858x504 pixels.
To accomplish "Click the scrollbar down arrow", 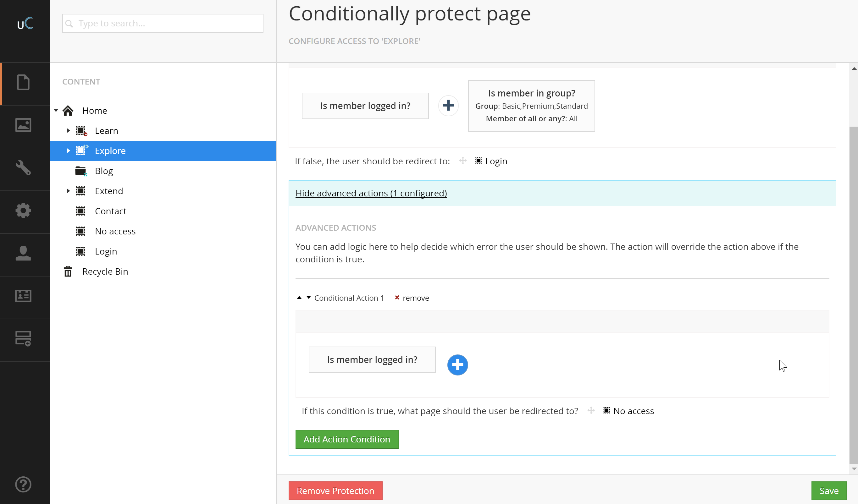I will [854, 468].
